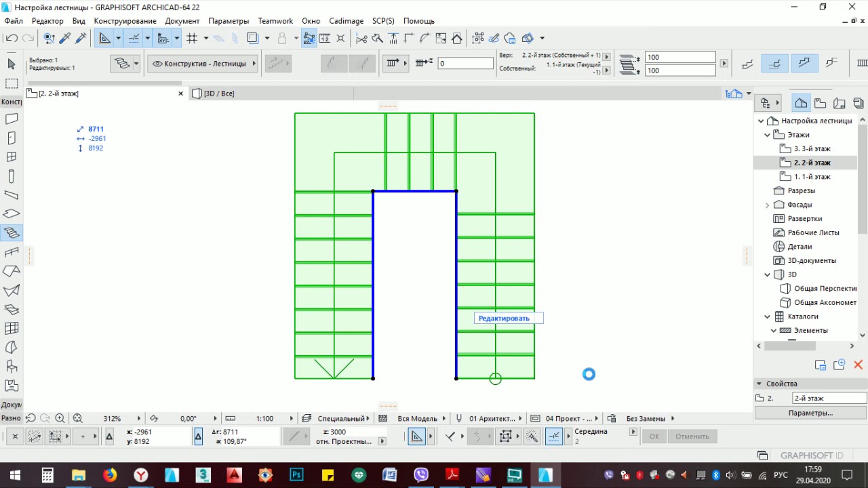The image size is (868, 488).
Task: Select the Arrow tool in toolbox
Action: click(x=12, y=64)
